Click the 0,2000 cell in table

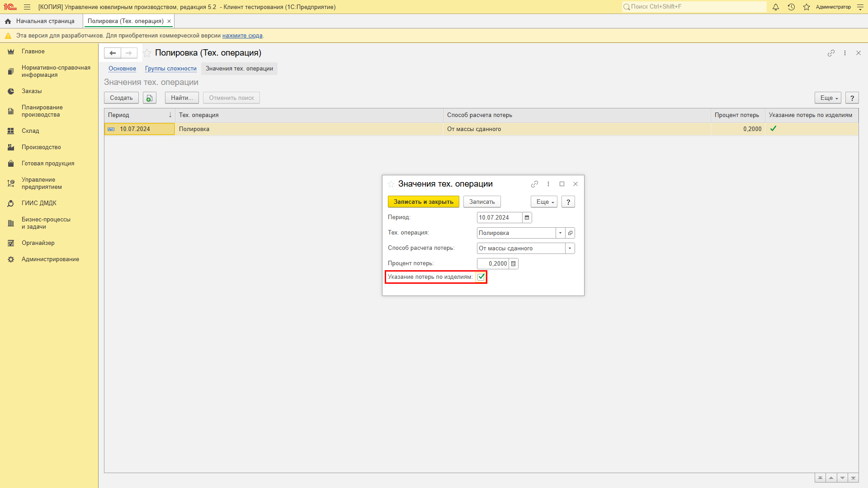(738, 129)
